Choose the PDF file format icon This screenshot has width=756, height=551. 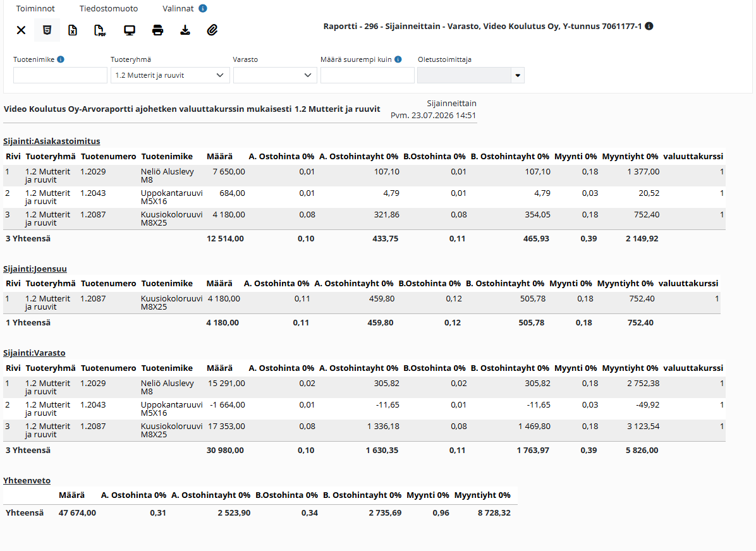100,30
